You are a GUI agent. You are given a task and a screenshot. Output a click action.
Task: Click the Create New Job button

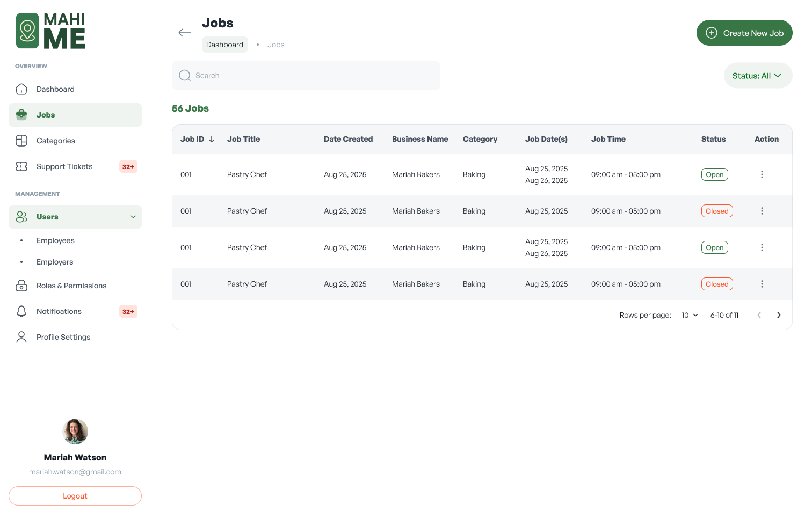click(744, 33)
